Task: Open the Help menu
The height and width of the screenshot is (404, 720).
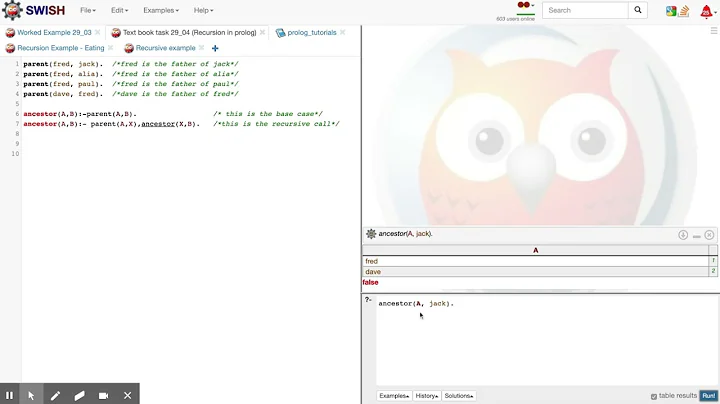Action: click(203, 10)
